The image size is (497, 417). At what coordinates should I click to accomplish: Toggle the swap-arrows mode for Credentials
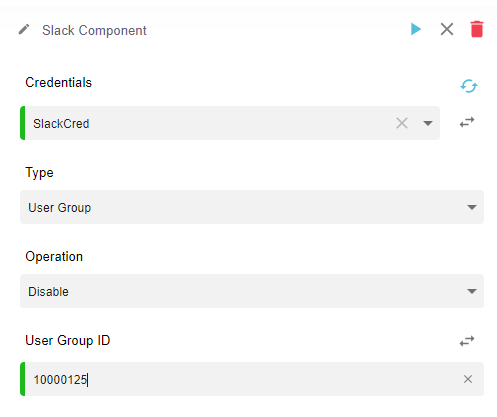(467, 122)
